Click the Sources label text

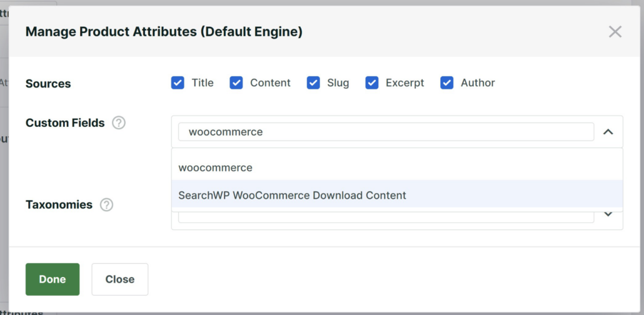[48, 84]
